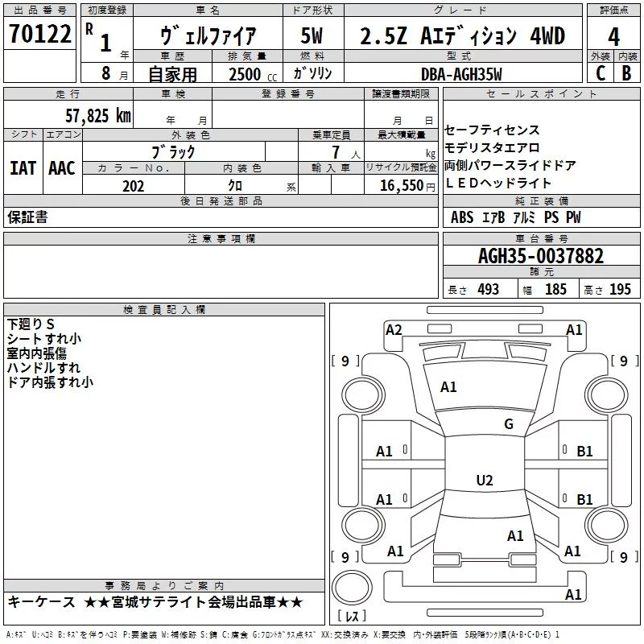Click the rear-right wheel circle in diagram

[606, 526]
